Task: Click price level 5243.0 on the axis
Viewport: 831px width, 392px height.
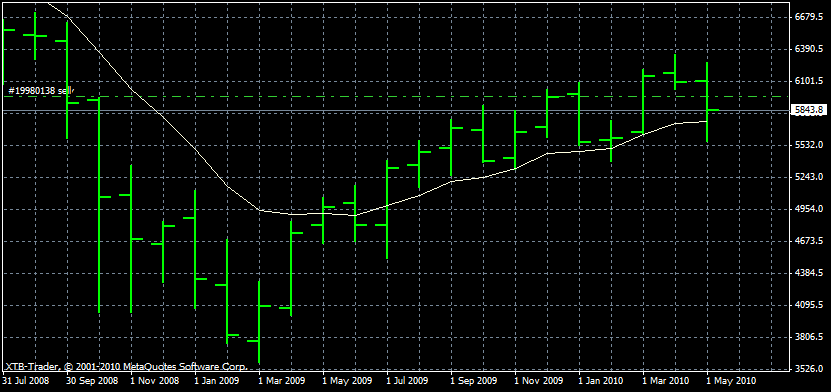Action: point(808,177)
